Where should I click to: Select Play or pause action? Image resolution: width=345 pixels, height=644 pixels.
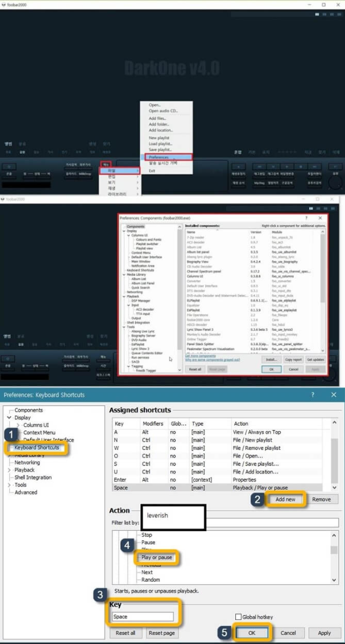click(157, 557)
